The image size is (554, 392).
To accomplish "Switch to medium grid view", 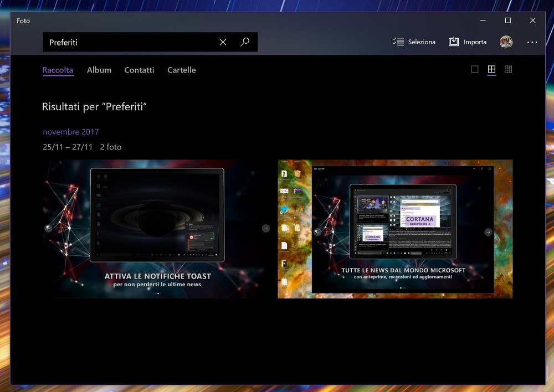I will click(x=491, y=69).
